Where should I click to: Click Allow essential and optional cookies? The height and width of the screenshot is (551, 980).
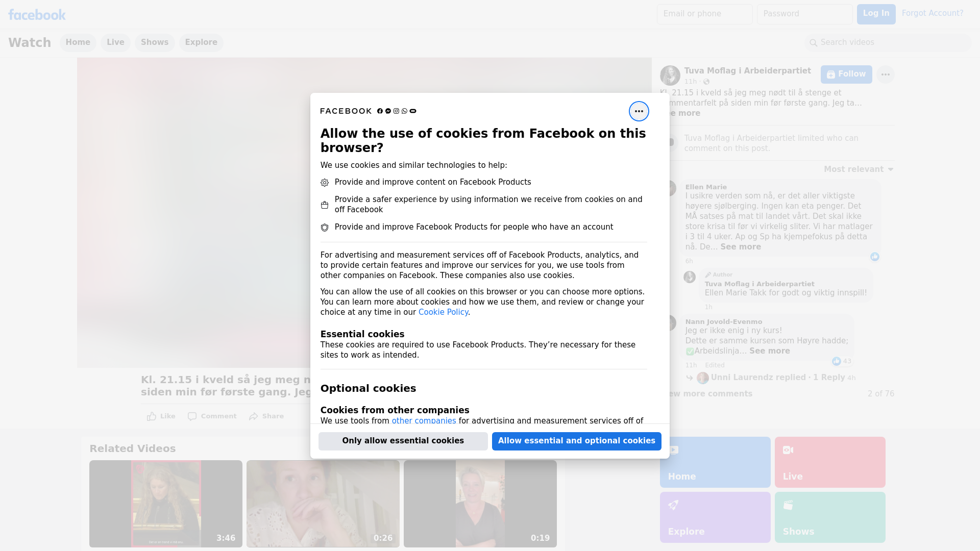[x=577, y=441]
